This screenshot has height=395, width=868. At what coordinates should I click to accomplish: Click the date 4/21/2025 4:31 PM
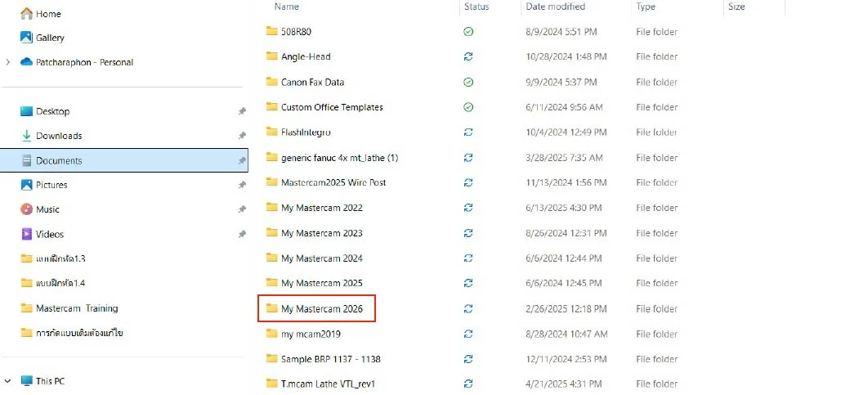[564, 384]
